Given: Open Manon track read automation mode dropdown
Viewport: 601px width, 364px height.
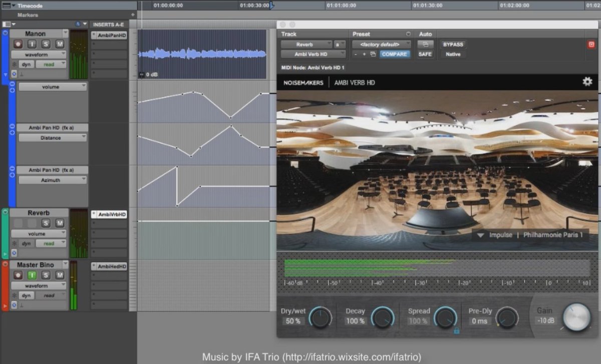Looking at the screenshot, I should tap(51, 64).
